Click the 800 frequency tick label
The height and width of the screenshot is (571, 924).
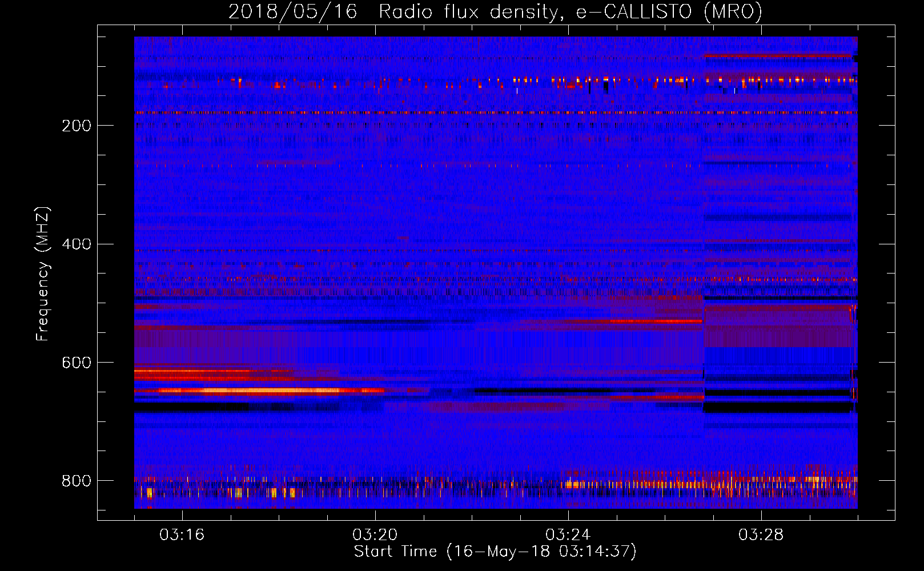(77, 481)
